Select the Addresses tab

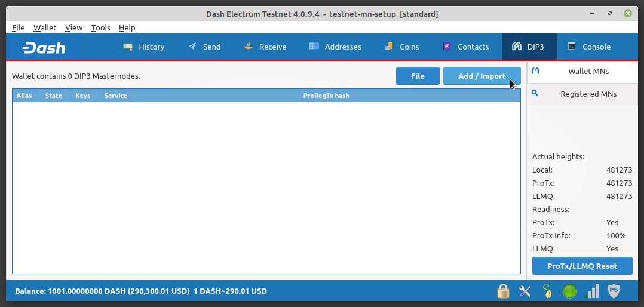(335, 47)
